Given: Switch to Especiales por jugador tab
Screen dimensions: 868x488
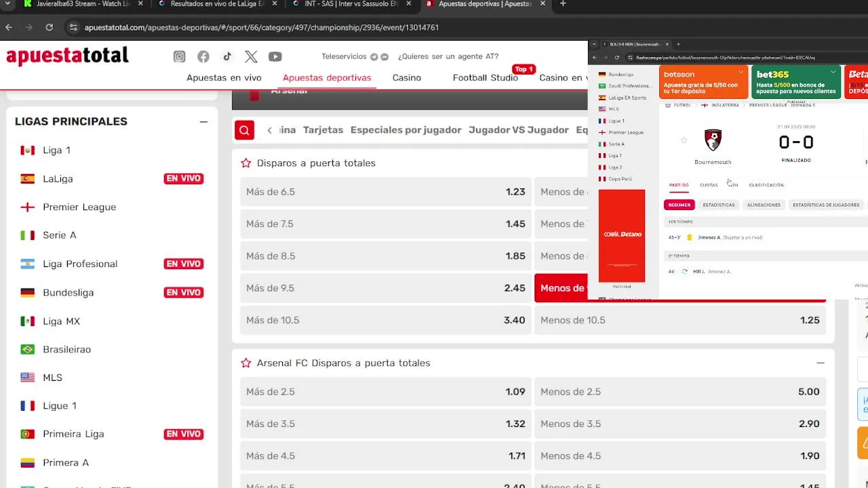Looking at the screenshot, I should click(x=406, y=130).
